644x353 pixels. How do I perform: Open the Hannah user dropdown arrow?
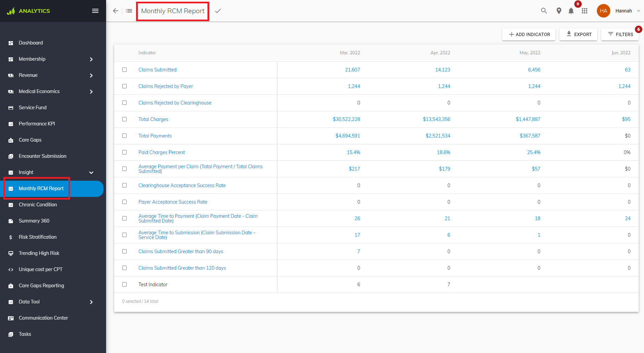(638, 11)
